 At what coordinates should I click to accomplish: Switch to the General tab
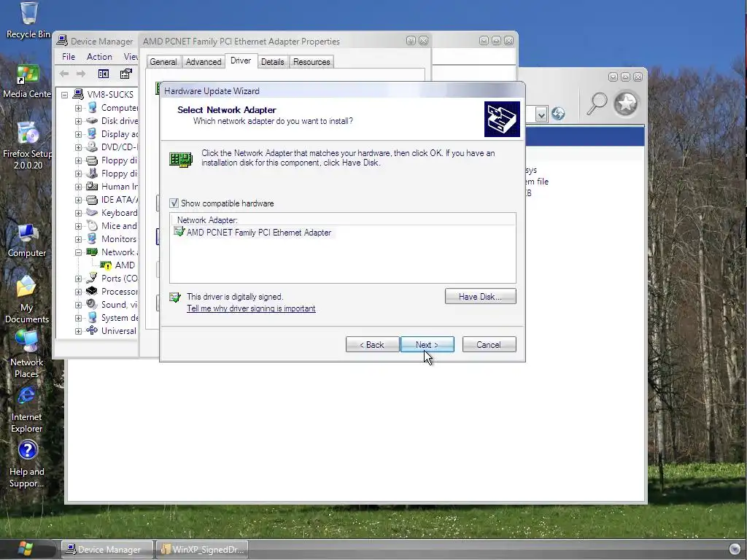click(163, 62)
